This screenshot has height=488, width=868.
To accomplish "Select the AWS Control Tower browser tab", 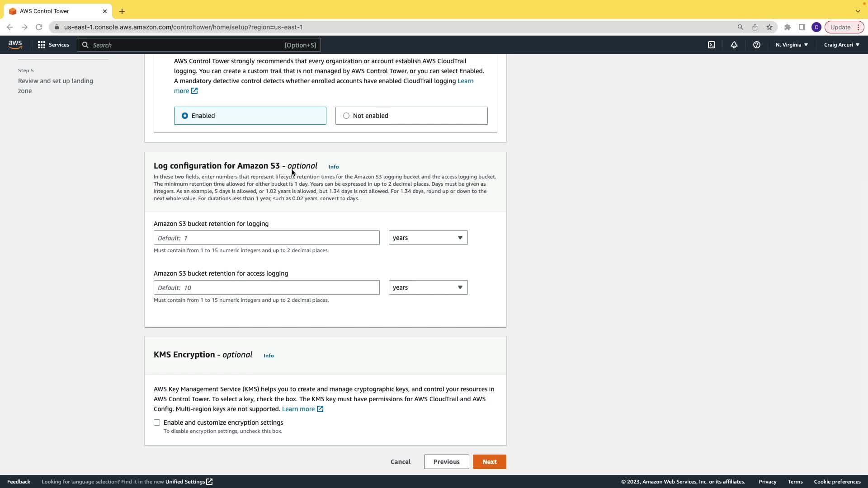I will pyautogui.click(x=54, y=11).
